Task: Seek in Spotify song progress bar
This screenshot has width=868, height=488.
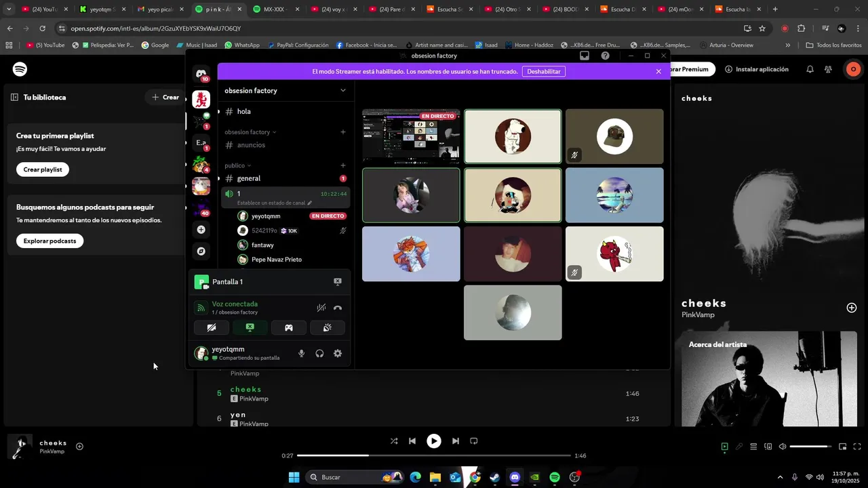Action: [434, 455]
